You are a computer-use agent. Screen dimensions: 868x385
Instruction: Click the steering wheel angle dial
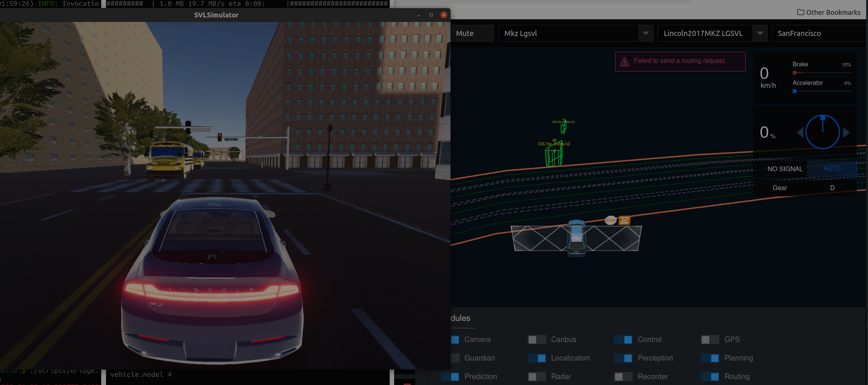[823, 132]
